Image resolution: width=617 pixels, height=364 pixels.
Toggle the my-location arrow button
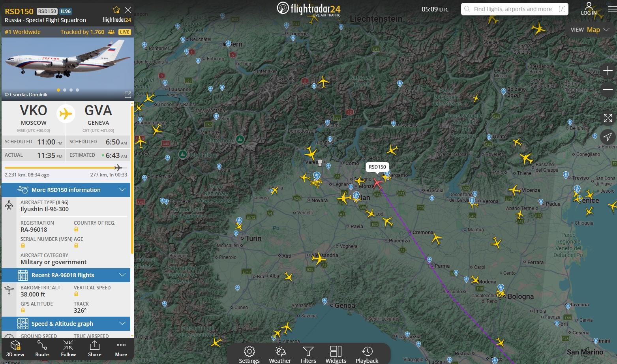coord(608,137)
